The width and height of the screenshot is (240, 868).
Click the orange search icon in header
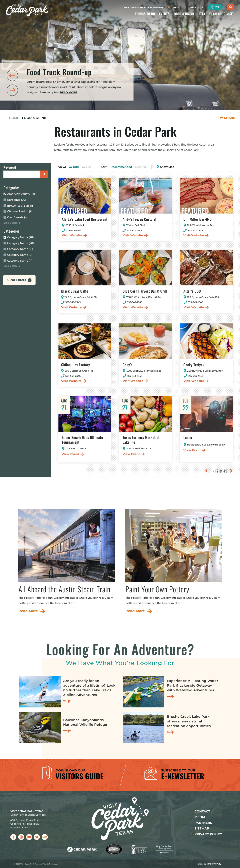point(230,7)
